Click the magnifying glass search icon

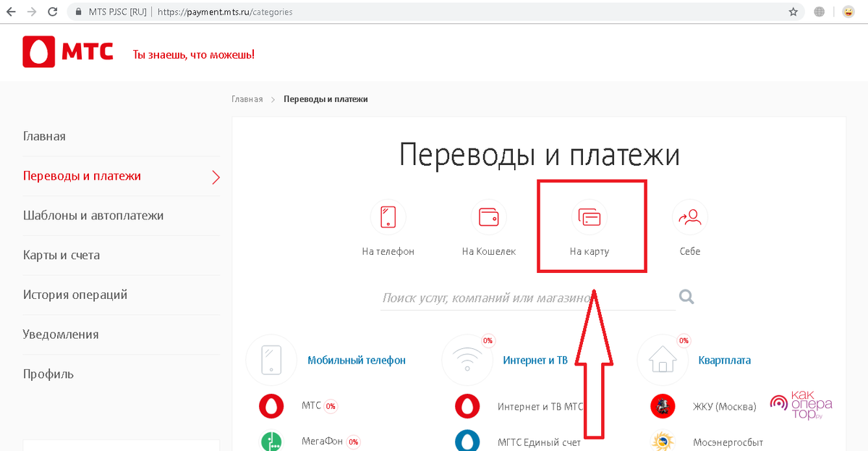point(686,296)
